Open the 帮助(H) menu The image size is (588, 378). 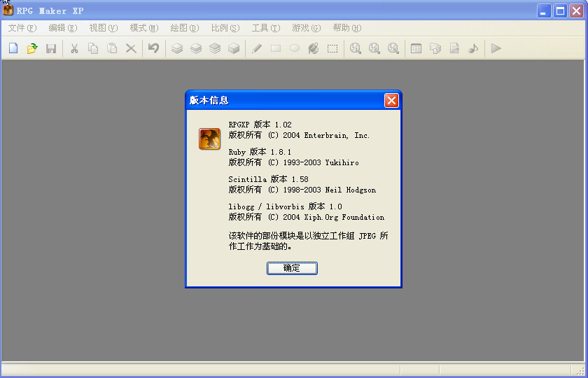[x=347, y=28]
